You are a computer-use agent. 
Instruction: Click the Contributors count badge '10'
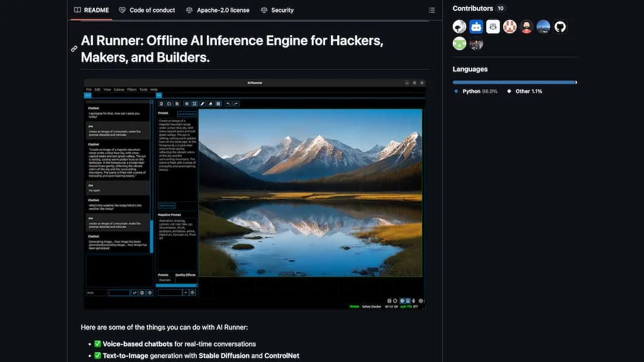[x=500, y=8]
